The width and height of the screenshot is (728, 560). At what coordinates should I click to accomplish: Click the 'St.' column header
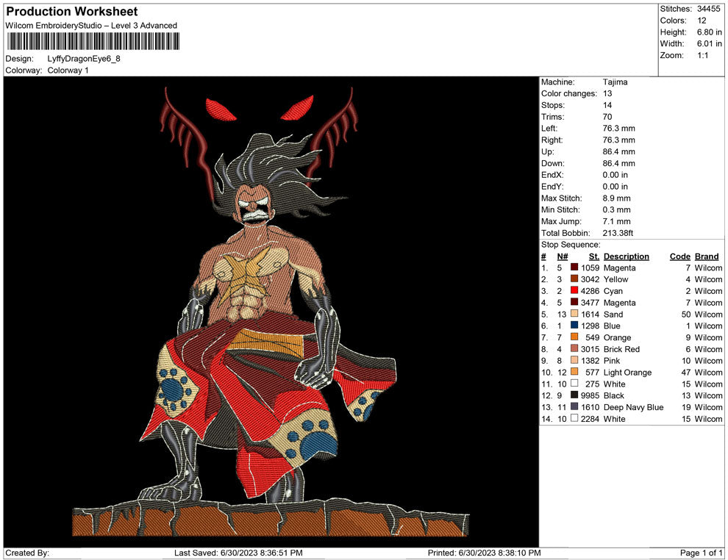pos(594,256)
